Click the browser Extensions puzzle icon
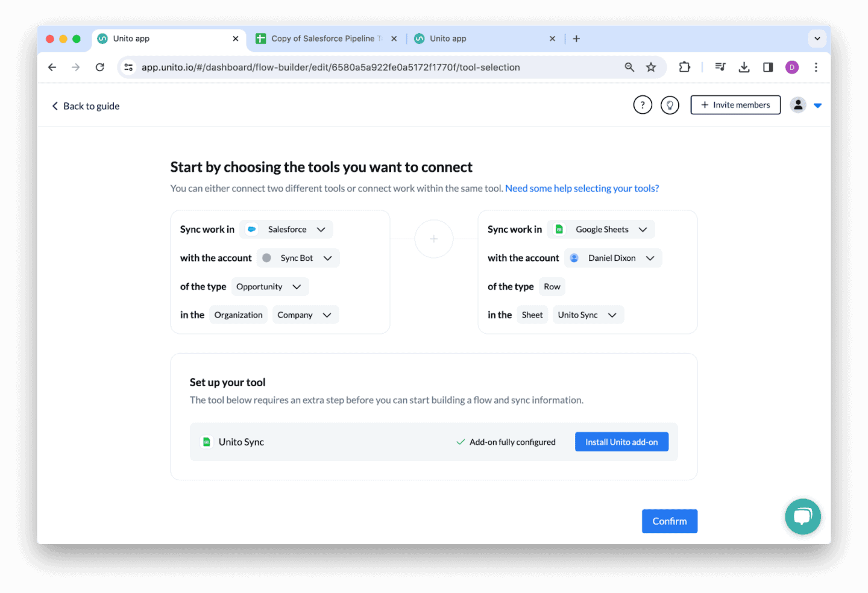 [684, 67]
